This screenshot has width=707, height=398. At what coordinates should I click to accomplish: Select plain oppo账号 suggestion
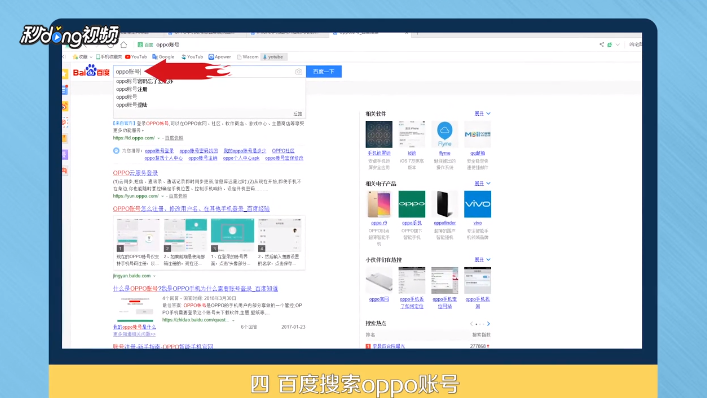tap(127, 97)
